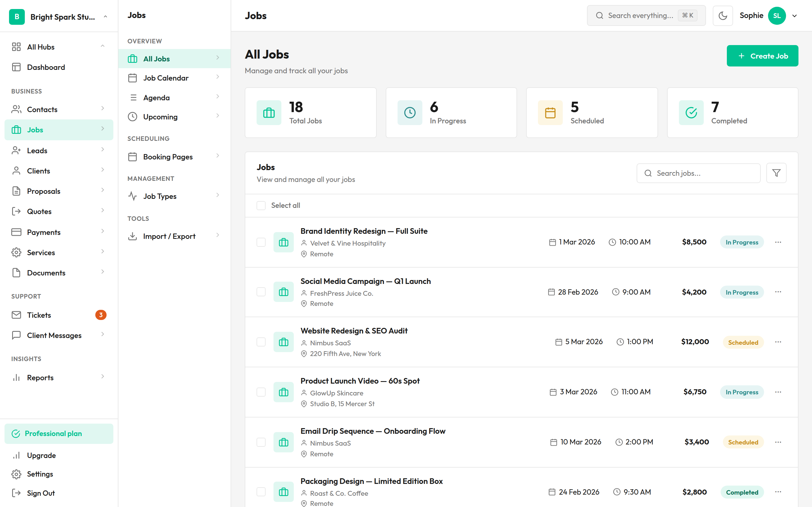Click the Upcoming clock icon
812x507 pixels.
pyautogui.click(x=133, y=116)
